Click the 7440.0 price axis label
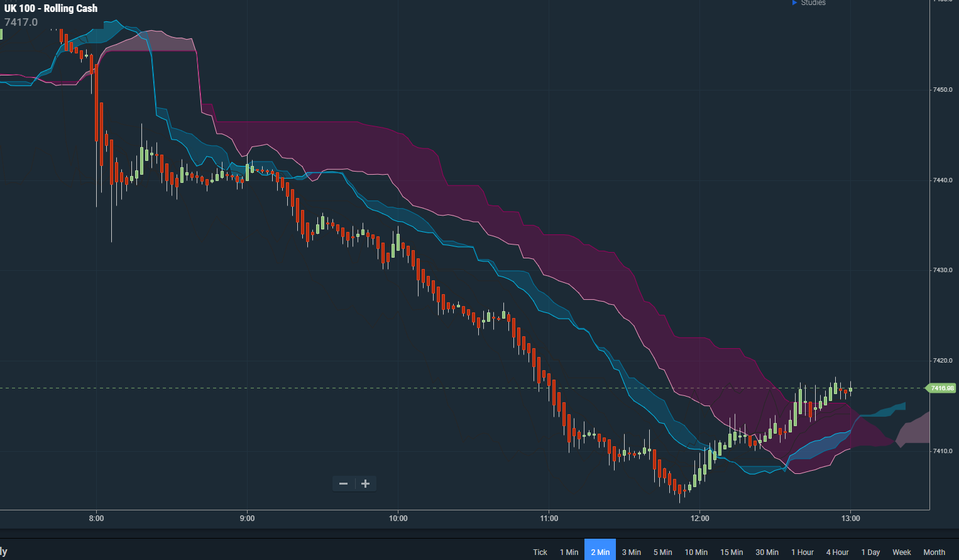 click(942, 180)
